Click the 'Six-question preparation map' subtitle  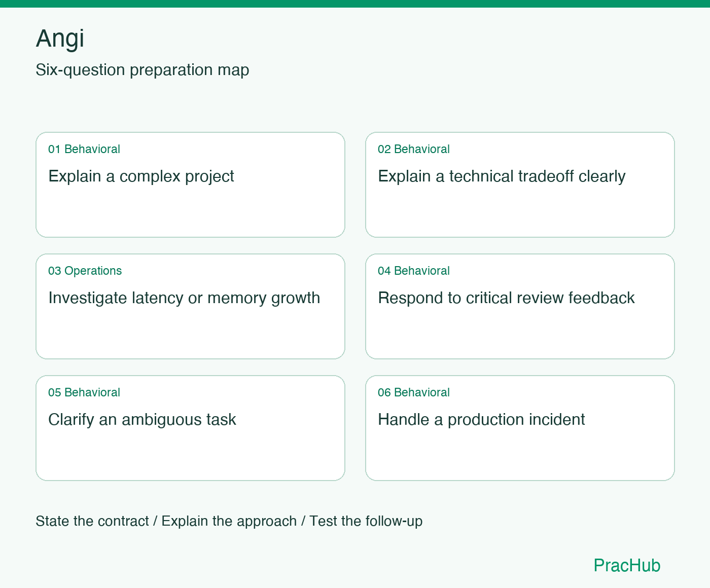click(143, 70)
